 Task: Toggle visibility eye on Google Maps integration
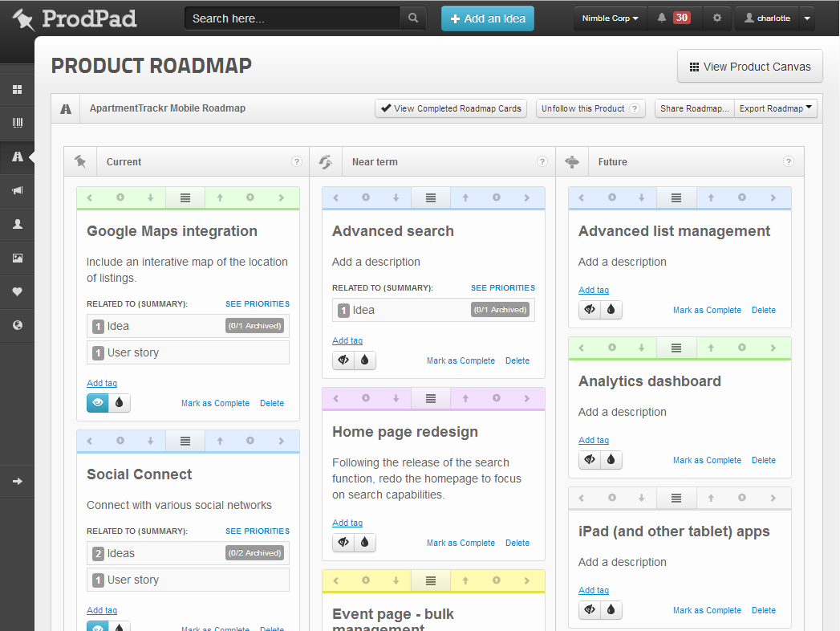pos(98,403)
